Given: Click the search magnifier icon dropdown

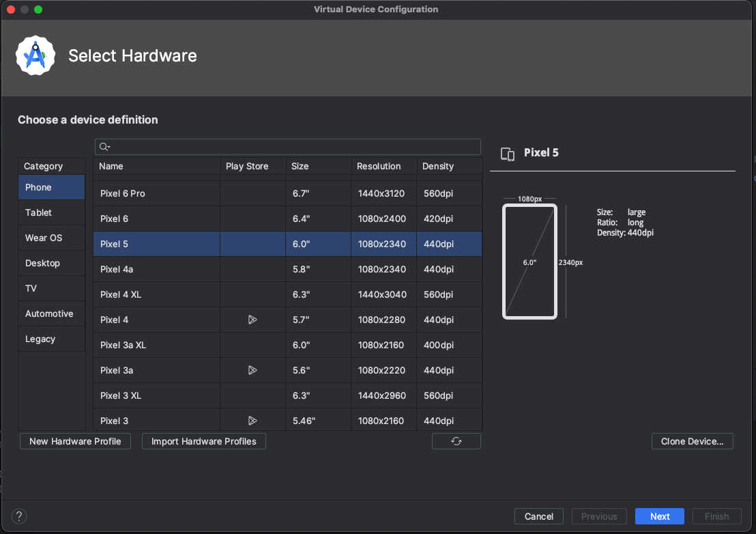Looking at the screenshot, I should click(x=104, y=147).
